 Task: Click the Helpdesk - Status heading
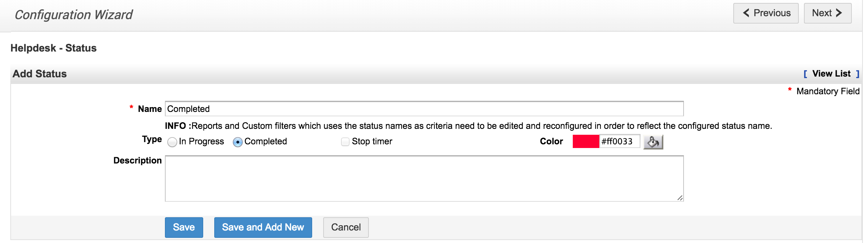pyautogui.click(x=53, y=48)
